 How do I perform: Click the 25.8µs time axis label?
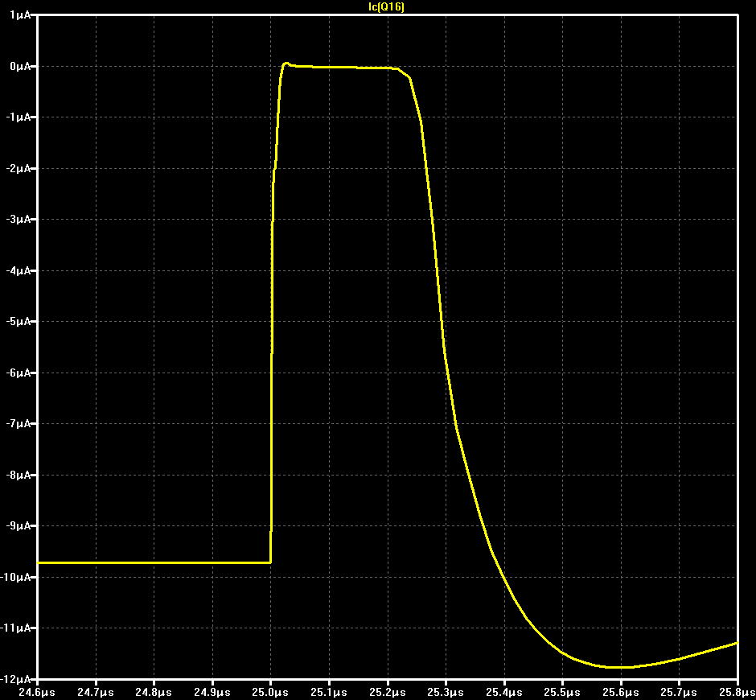[x=738, y=693]
